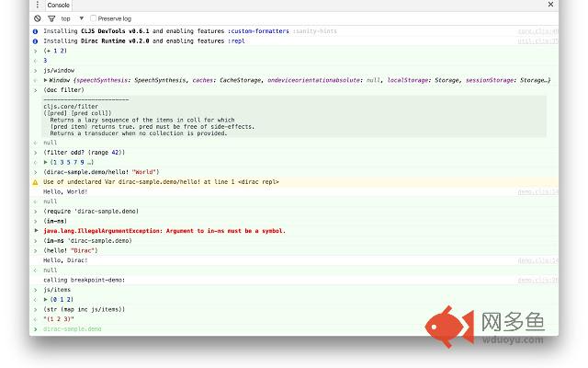Click the Hello, Dirac! output line
The image size is (588, 368).
[65, 260]
